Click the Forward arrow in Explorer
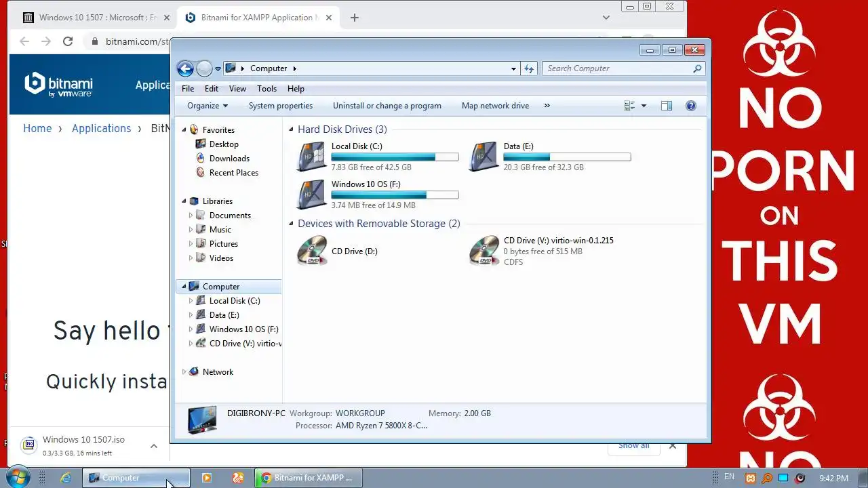The image size is (868, 488). pyautogui.click(x=204, y=68)
